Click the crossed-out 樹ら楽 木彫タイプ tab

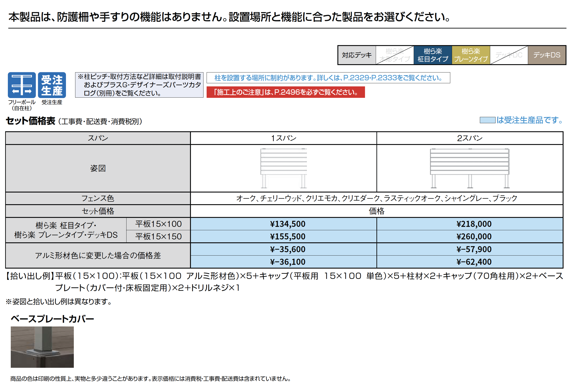pyautogui.click(x=395, y=55)
